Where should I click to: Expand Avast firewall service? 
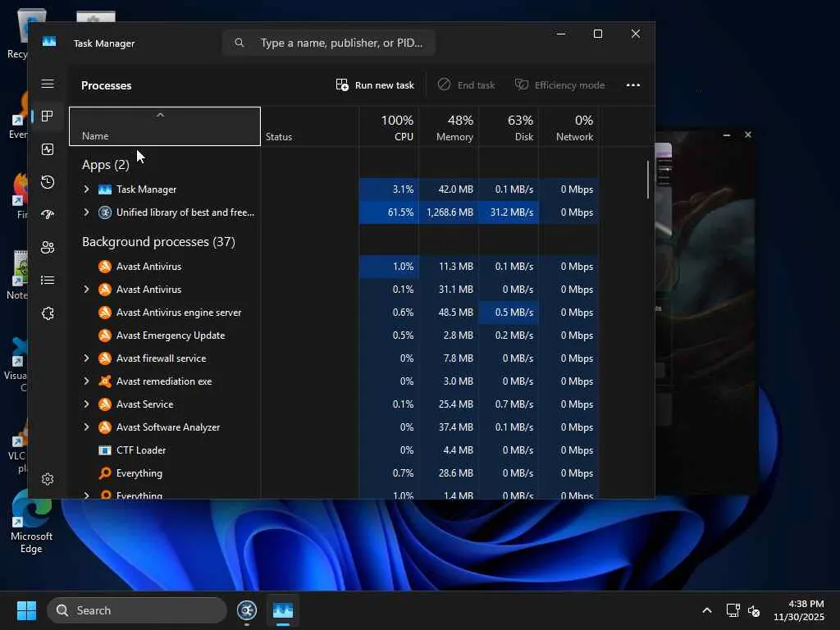tap(86, 358)
